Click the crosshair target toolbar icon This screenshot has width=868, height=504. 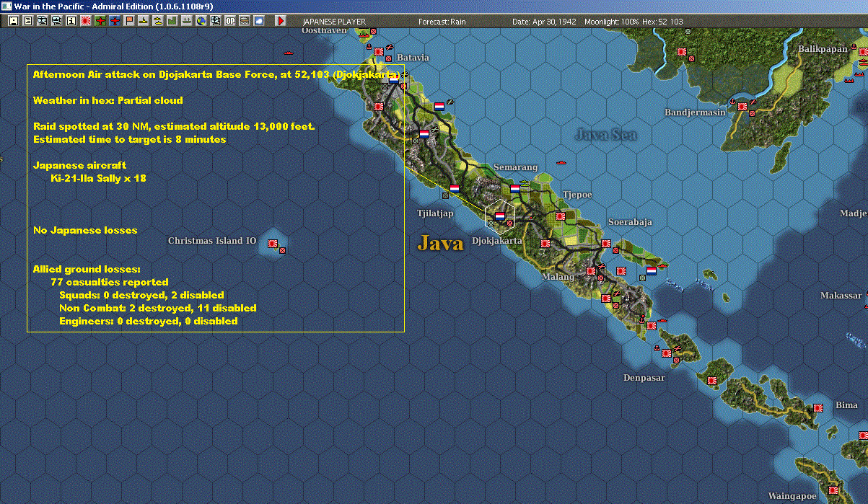(215, 21)
